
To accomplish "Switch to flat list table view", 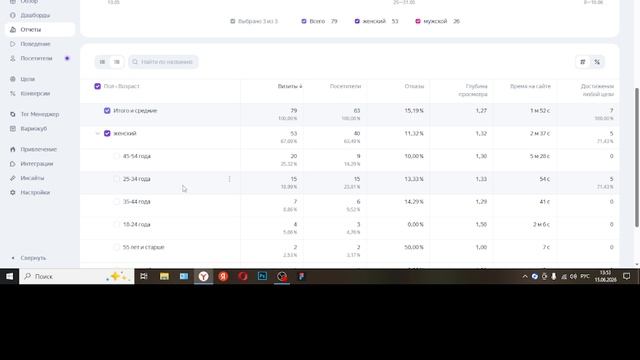I will 102,62.
